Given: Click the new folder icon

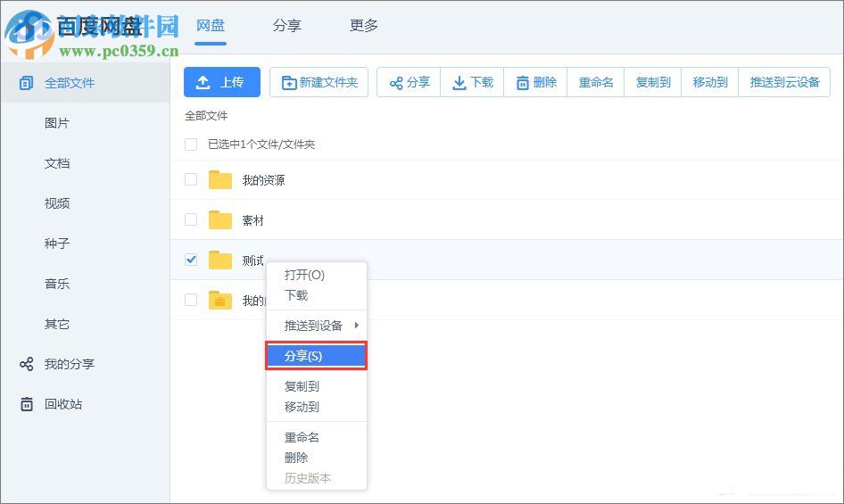Looking at the screenshot, I should click(289, 82).
